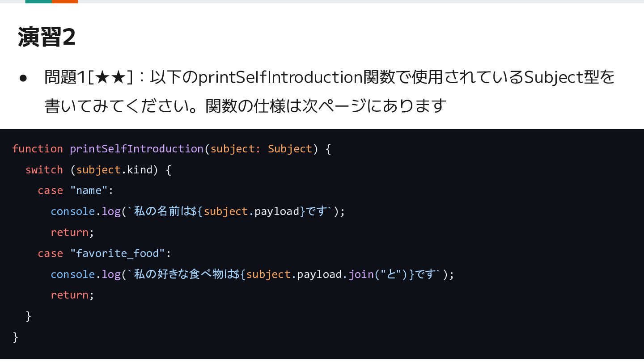Click printSelfIntroduction in the Japanese description text

click(x=280, y=77)
